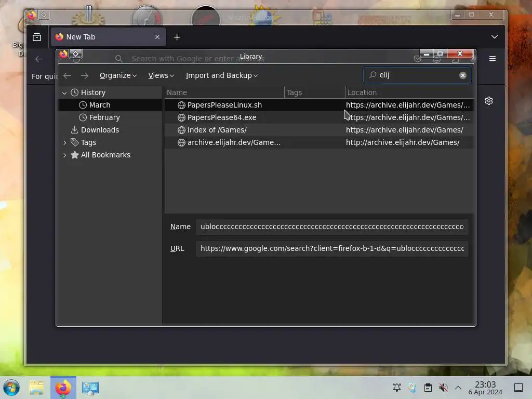532x399 pixels.
Task: Sort by Name column header
Action: [224, 92]
